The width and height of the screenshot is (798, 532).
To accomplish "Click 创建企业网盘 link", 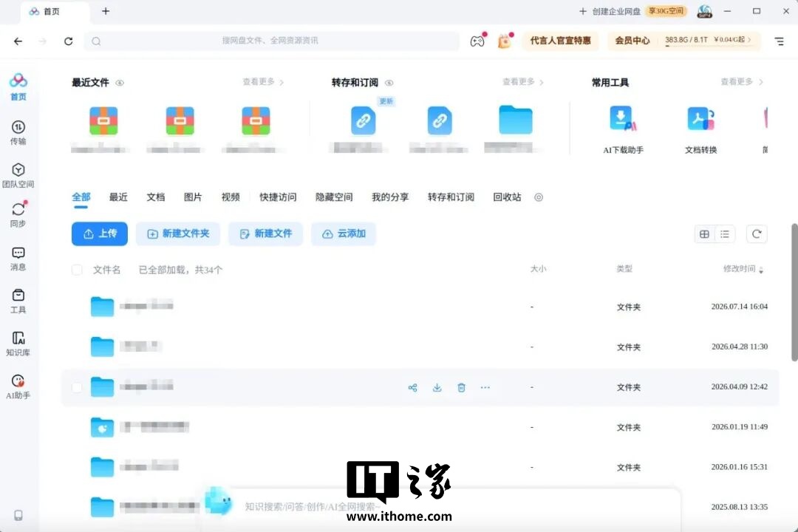I will pos(611,11).
